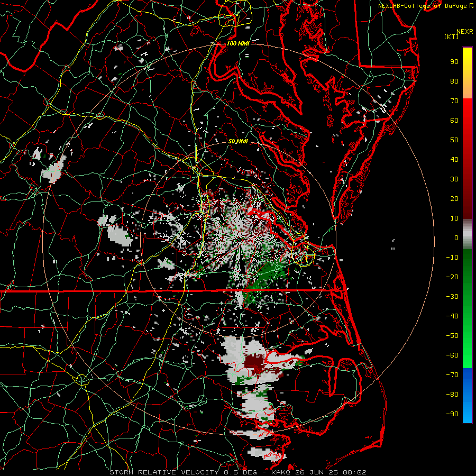The height and width of the screenshot is (476, 476).
Task: Click the 0 value on velocity scale
Action: pyautogui.click(x=456, y=238)
